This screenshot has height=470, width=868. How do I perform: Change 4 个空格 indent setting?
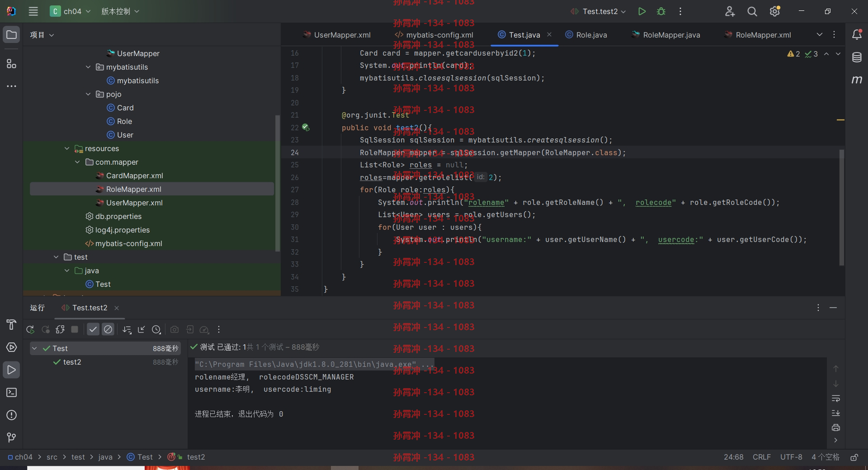tap(825, 457)
